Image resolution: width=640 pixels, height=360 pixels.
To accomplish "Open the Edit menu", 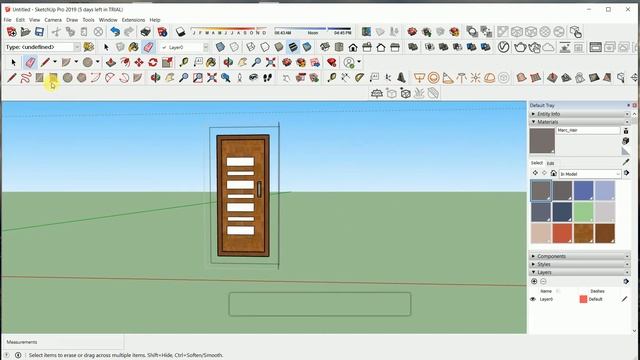I will [20, 20].
